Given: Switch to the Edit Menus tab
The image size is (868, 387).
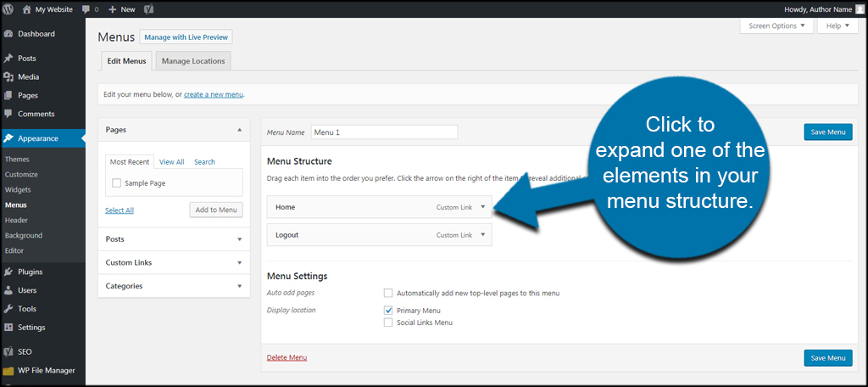Looking at the screenshot, I should [x=127, y=61].
